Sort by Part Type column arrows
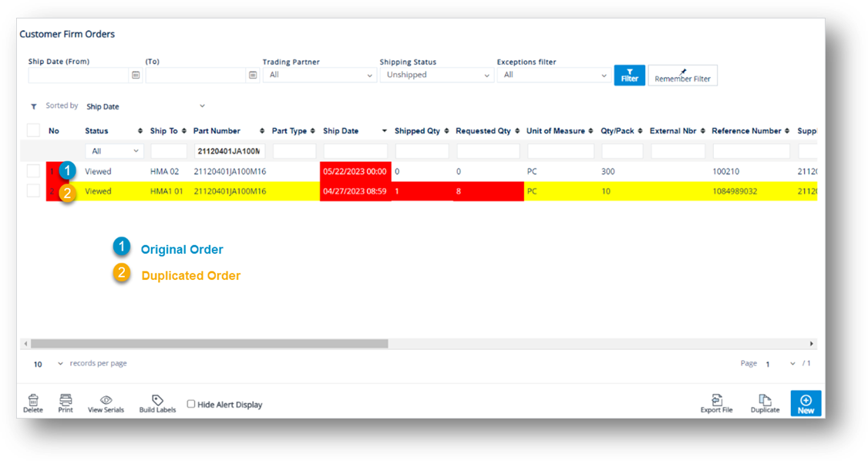Screen dimensions: 868x461 (313, 131)
